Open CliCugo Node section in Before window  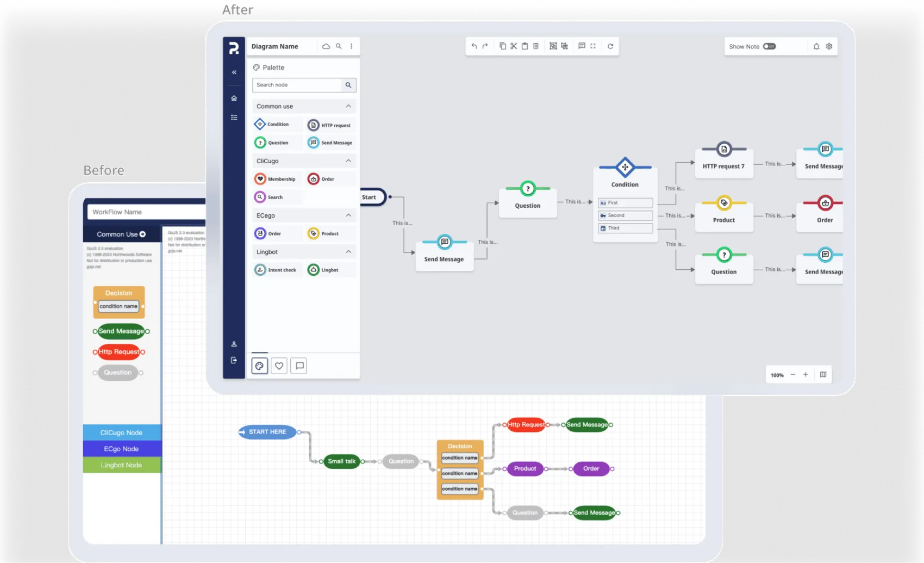coord(122,432)
